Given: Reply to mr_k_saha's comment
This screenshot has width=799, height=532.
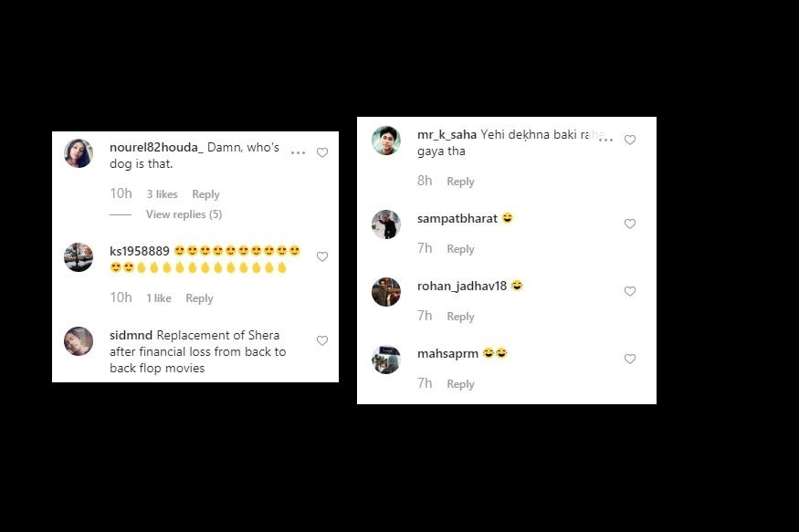Looking at the screenshot, I should [x=460, y=182].
